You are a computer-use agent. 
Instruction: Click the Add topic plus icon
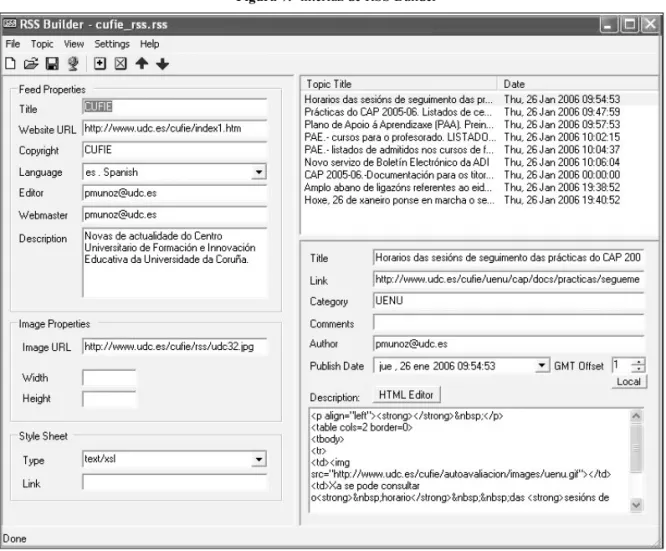click(100, 64)
